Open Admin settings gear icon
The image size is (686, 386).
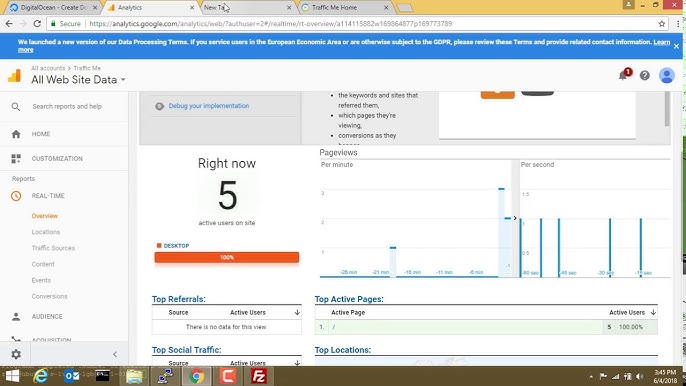16,354
